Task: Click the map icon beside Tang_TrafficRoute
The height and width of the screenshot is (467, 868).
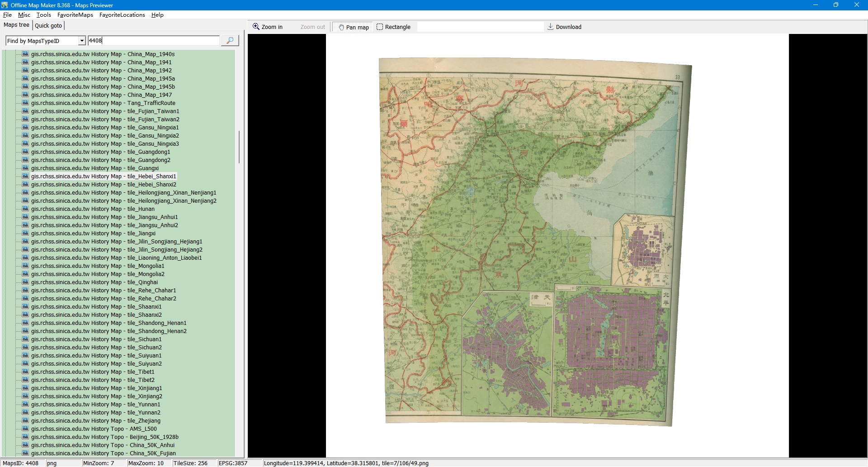Action: click(25, 103)
